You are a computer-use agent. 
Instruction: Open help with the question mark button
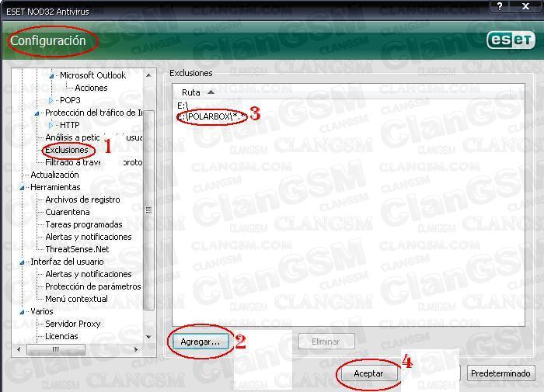click(x=500, y=6)
